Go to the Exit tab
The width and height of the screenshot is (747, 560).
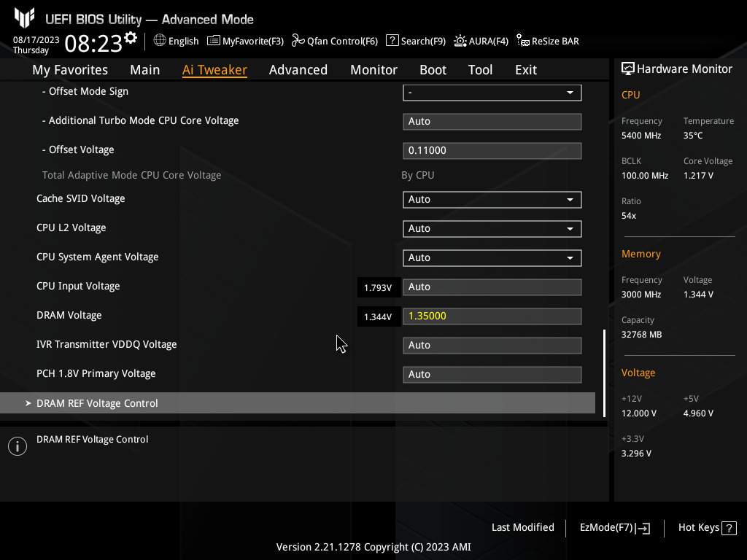click(x=526, y=70)
